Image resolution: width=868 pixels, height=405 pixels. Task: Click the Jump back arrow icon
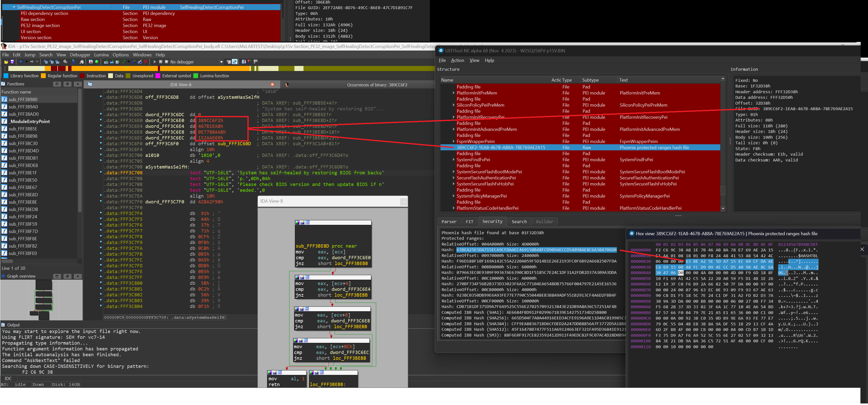tap(21, 62)
